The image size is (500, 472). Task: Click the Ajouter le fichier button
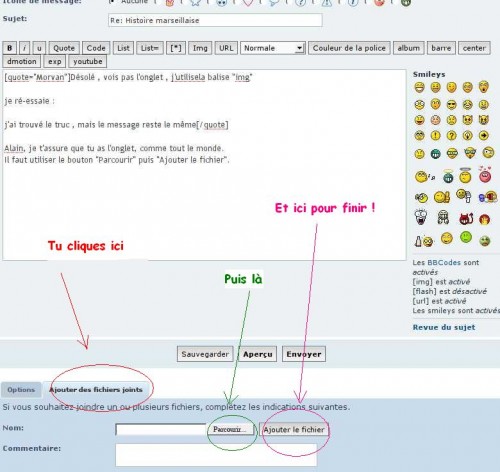294,430
